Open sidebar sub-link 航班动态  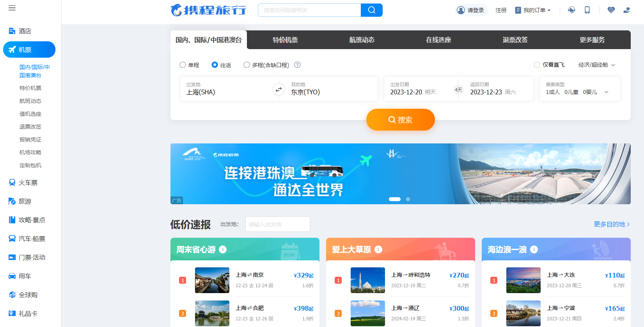pyautogui.click(x=30, y=101)
